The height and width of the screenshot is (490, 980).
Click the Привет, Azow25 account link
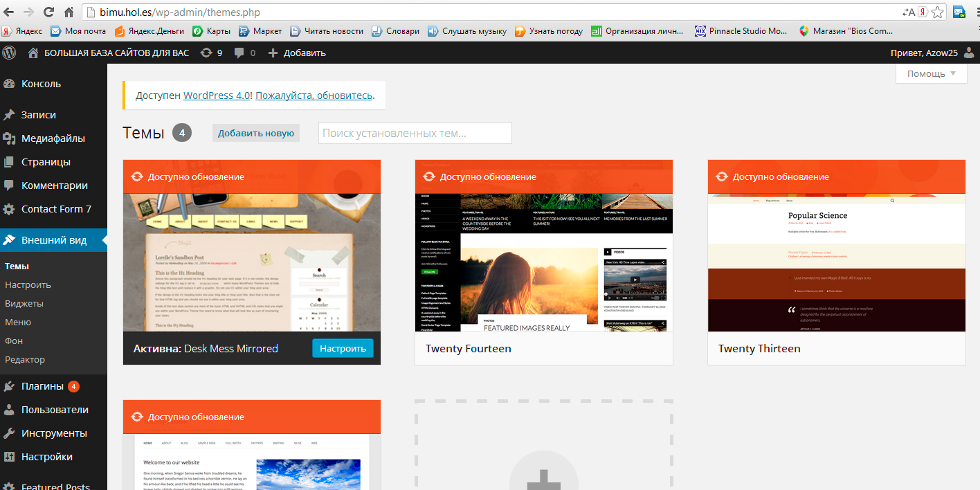pyautogui.click(x=925, y=53)
